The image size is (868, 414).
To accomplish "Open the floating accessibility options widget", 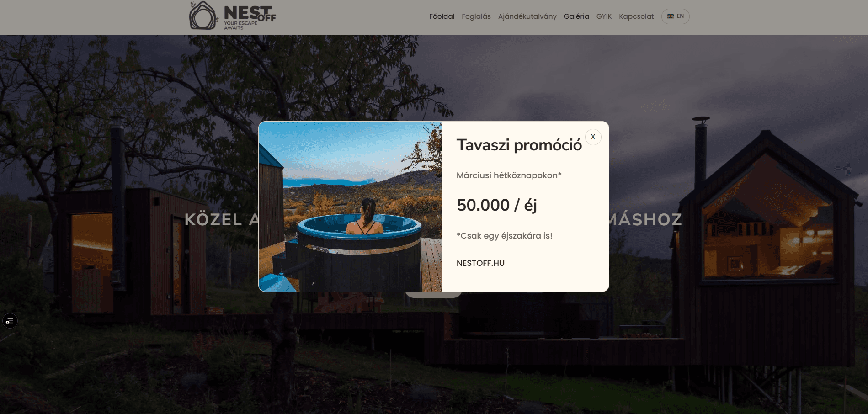I will (x=10, y=321).
